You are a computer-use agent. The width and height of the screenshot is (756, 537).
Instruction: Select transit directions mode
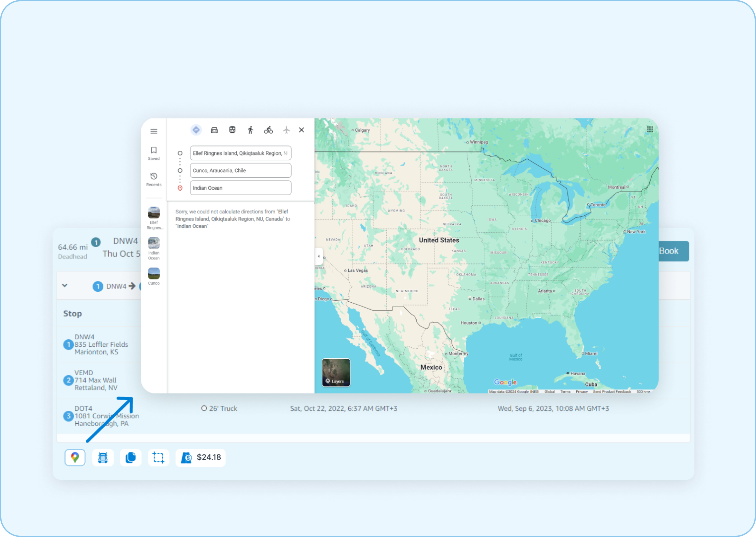(x=232, y=130)
